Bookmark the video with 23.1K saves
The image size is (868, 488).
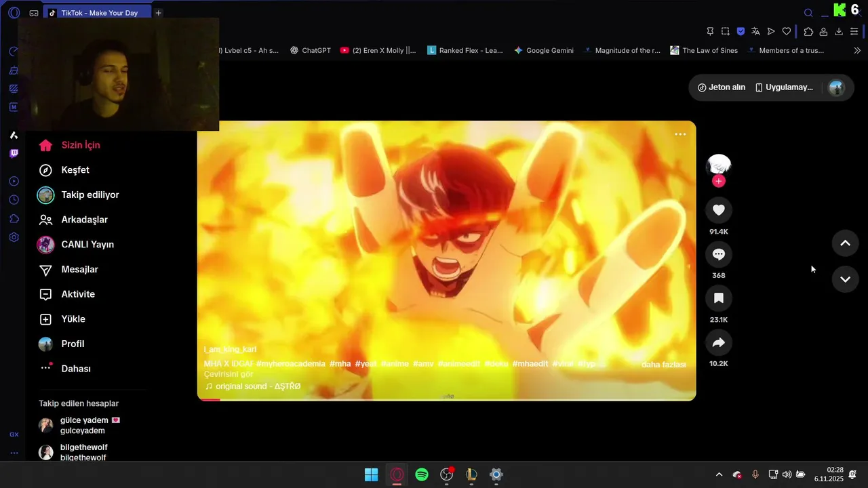(x=719, y=298)
